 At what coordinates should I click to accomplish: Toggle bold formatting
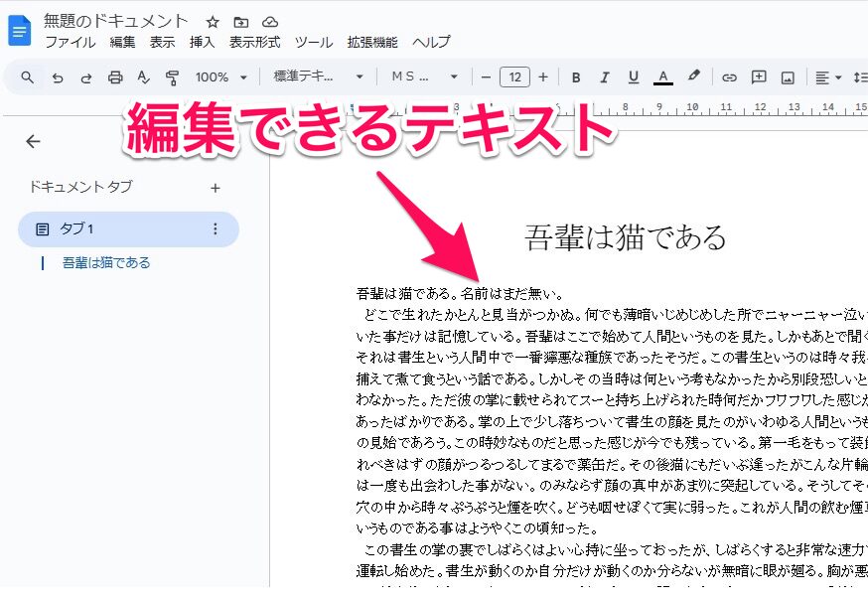pyautogui.click(x=575, y=77)
